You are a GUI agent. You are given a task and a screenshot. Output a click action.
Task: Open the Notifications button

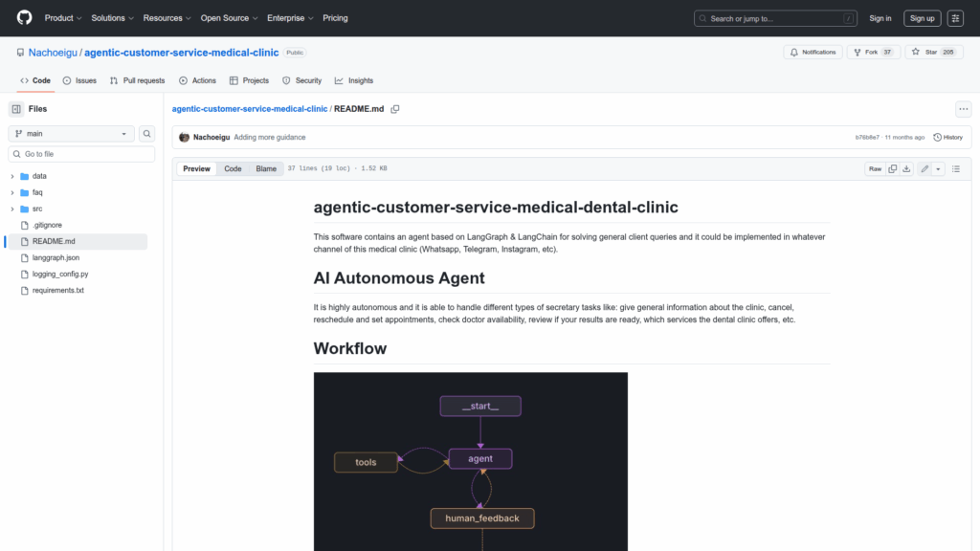coord(813,53)
